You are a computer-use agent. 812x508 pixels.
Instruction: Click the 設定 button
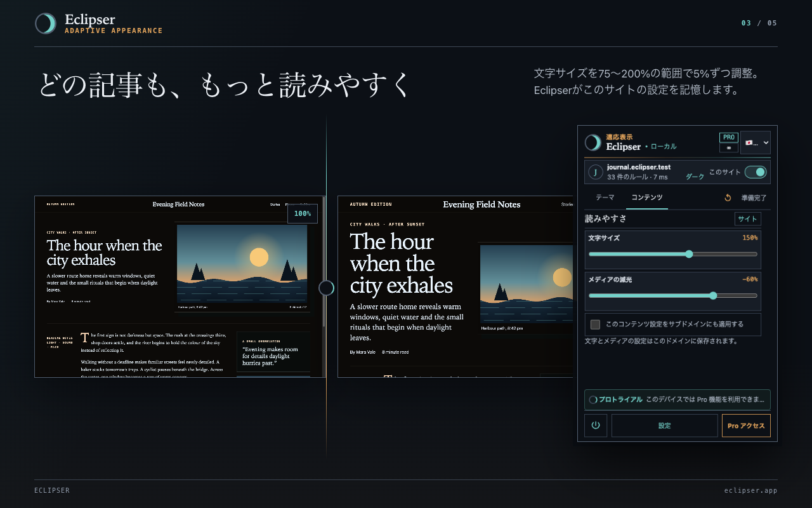(x=665, y=425)
